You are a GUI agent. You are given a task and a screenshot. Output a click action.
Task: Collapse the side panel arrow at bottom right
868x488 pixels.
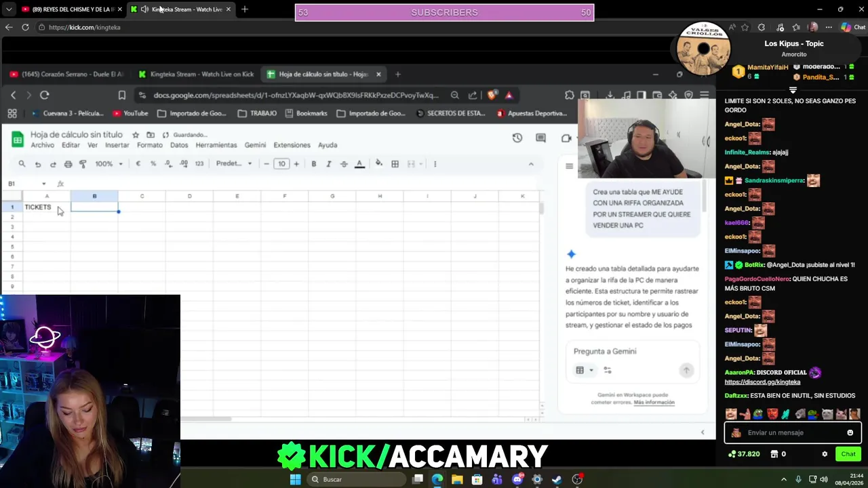[x=703, y=432]
